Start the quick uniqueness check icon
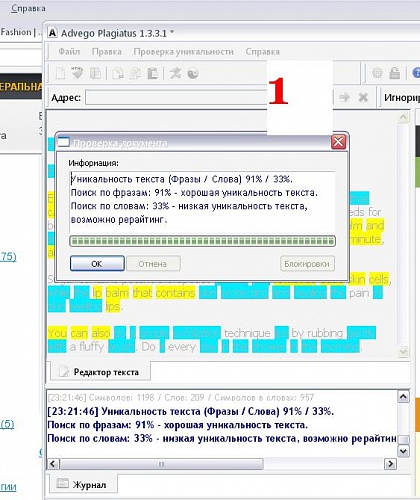 [175, 73]
